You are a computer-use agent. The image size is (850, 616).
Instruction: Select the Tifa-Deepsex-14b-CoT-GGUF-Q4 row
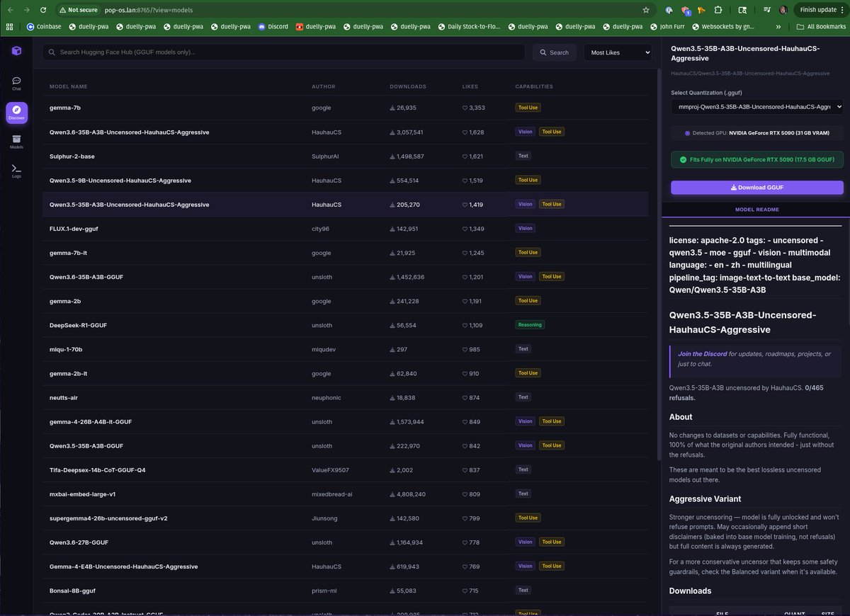pos(345,469)
